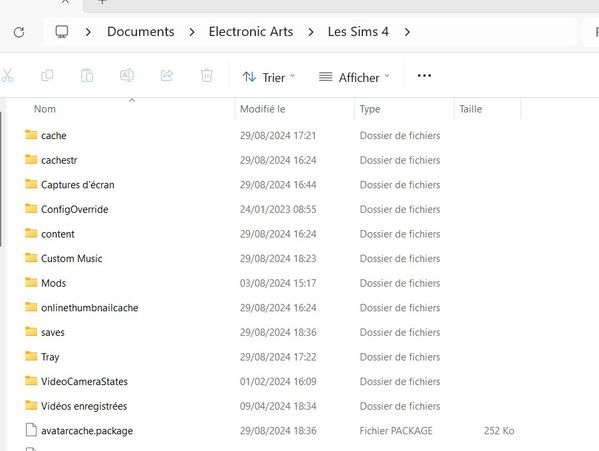Click the 09/04/2024 18:34 date cell

pos(278,406)
